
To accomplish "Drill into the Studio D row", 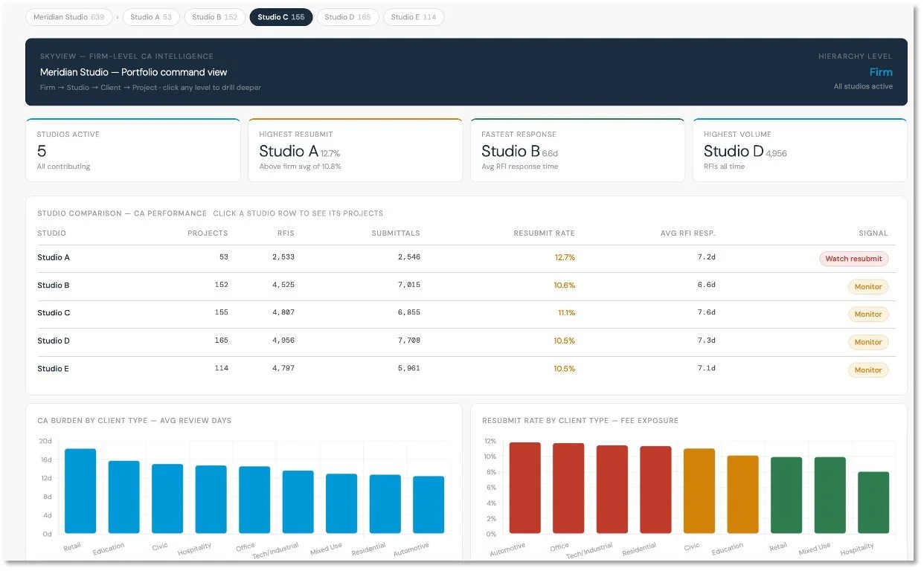I will click(x=466, y=342).
